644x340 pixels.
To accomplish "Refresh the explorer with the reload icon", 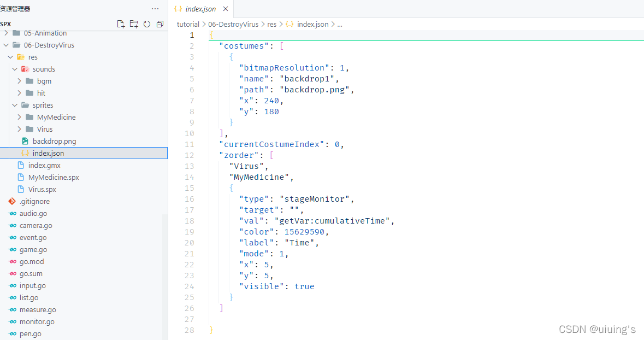I will (147, 24).
